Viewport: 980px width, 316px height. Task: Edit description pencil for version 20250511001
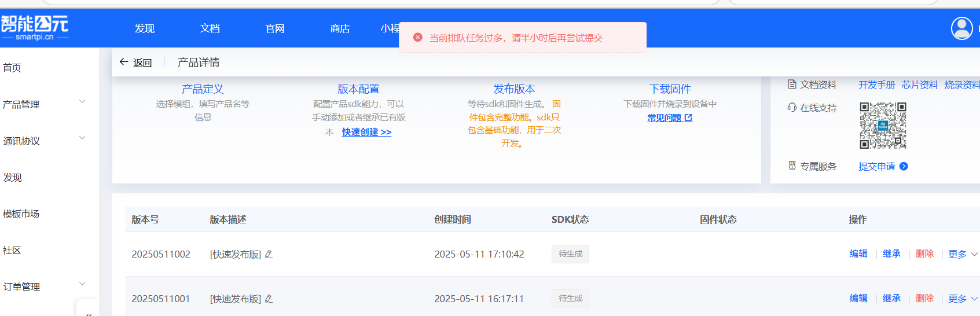coord(269,299)
